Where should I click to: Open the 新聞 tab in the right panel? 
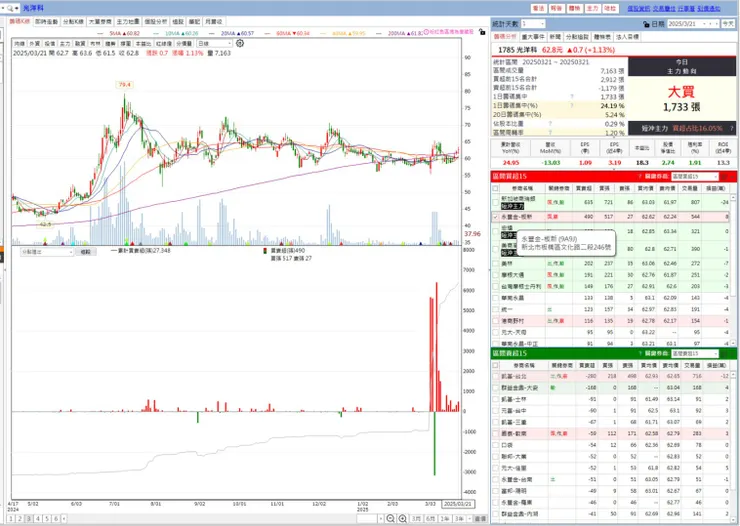pyautogui.click(x=555, y=37)
